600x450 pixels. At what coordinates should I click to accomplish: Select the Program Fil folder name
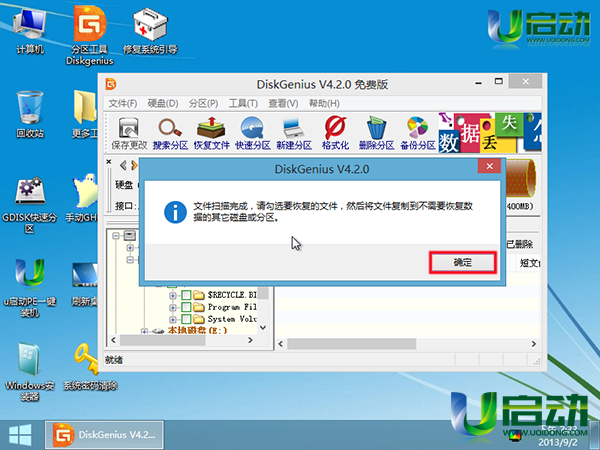[232, 307]
